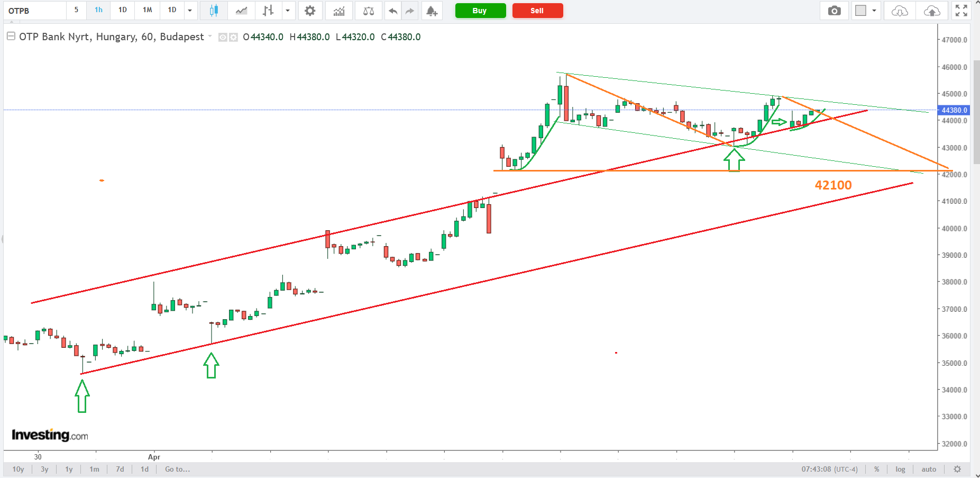The width and height of the screenshot is (980, 478).
Task: Switch to area chart style
Action: pos(241,11)
